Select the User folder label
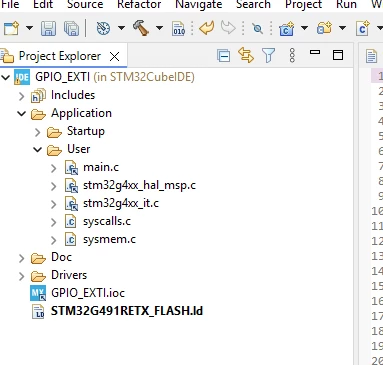 tap(78, 149)
